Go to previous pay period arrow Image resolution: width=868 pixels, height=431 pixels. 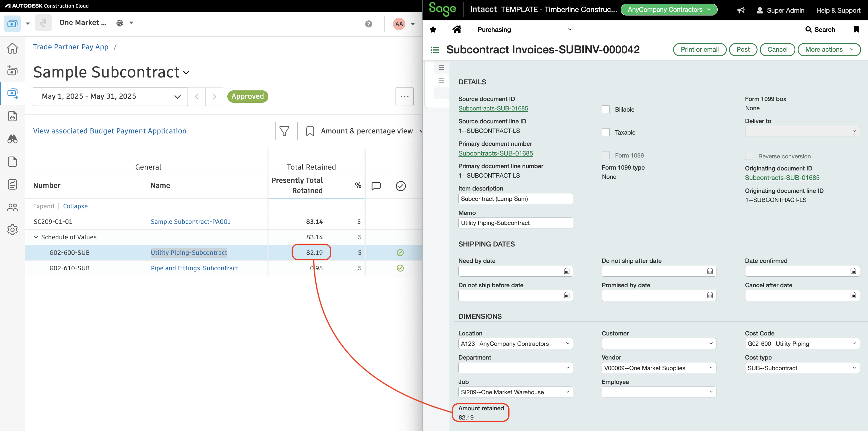197,96
